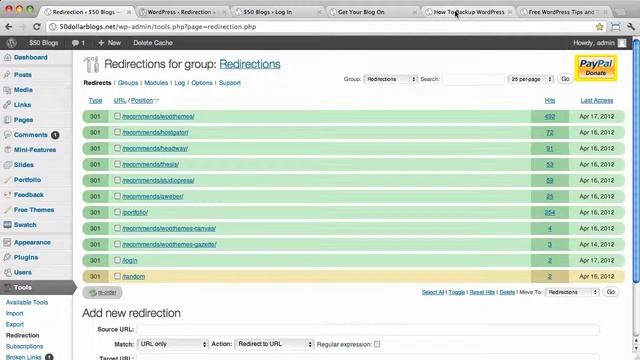Enable the Regular expression checkbox

377,344
